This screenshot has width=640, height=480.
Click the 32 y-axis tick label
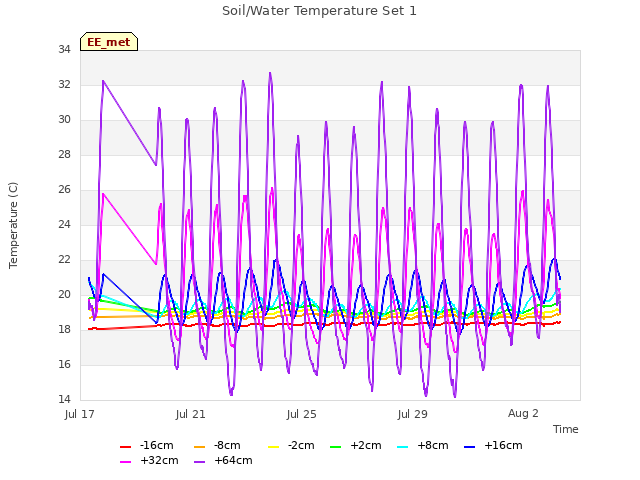tap(64, 84)
